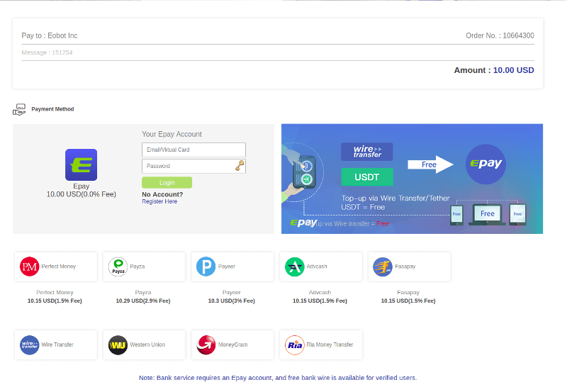567x392 pixels.
Task: Click the '10.15 USD(1.5% Fee)' text under Advcash
Action: [x=320, y=301]
